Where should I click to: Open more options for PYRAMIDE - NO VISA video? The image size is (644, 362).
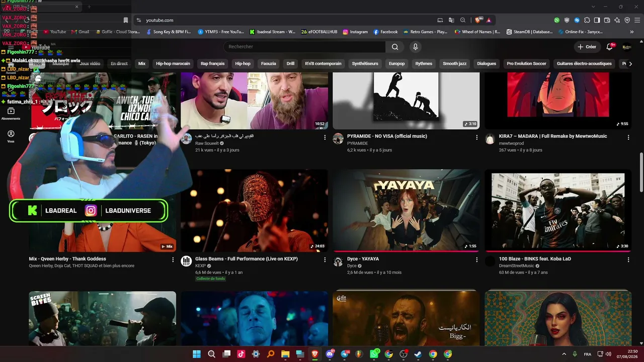[x=476, y=137]
